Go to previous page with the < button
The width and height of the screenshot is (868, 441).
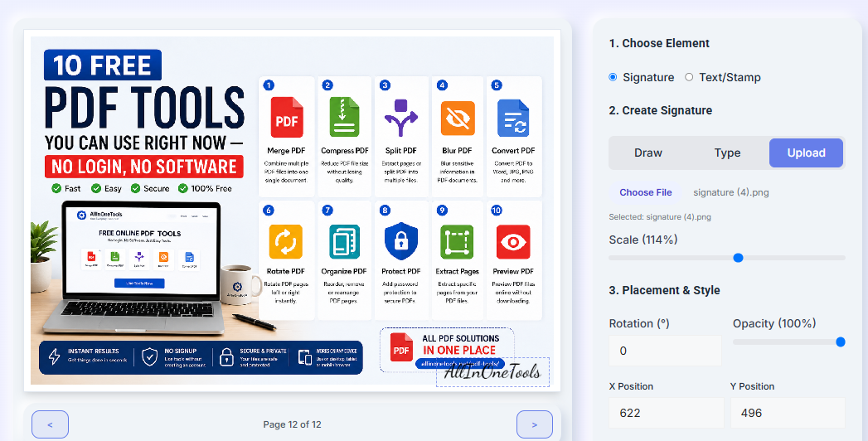[x=50, y=424]
